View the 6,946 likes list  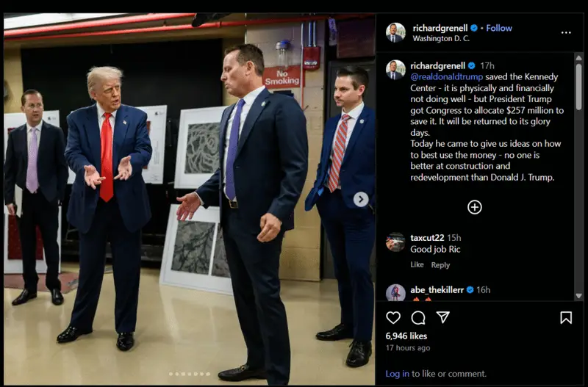pyautogui.click(x=406, y=336)
